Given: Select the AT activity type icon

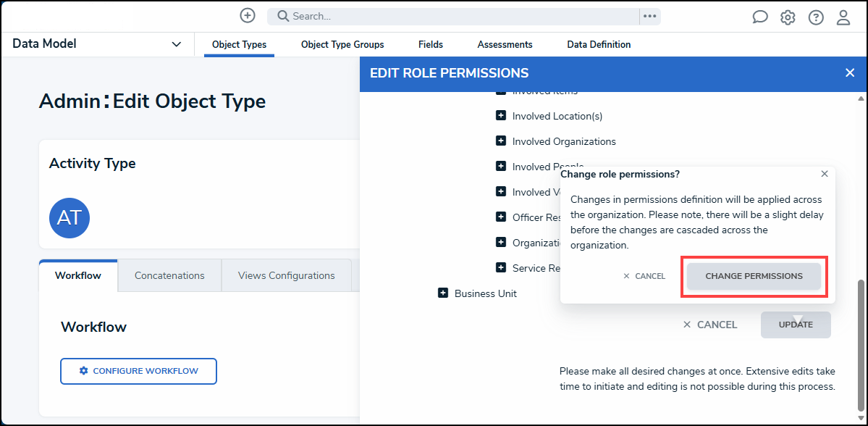Looking at the screenshot, I should 69,217.
